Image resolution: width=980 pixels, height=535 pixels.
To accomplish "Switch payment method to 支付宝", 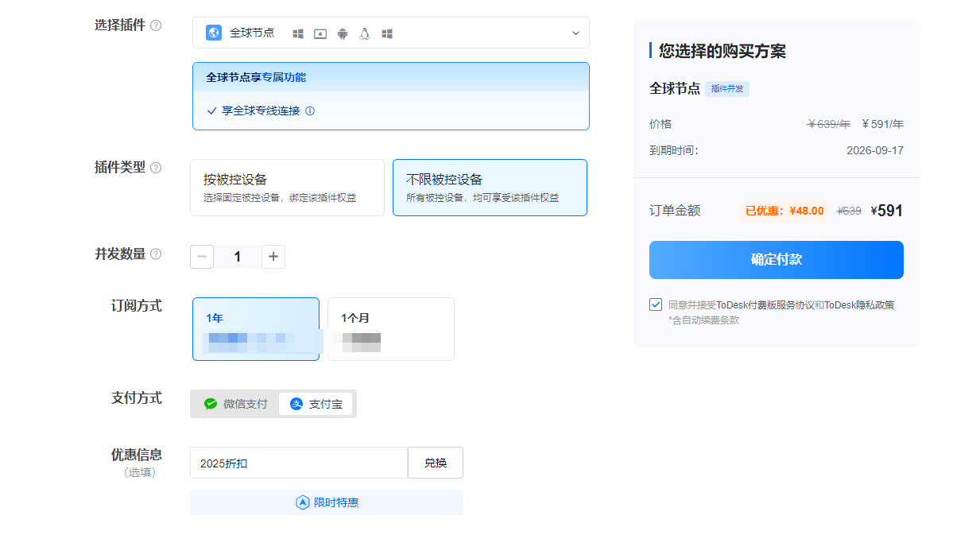I will (316, 404).
